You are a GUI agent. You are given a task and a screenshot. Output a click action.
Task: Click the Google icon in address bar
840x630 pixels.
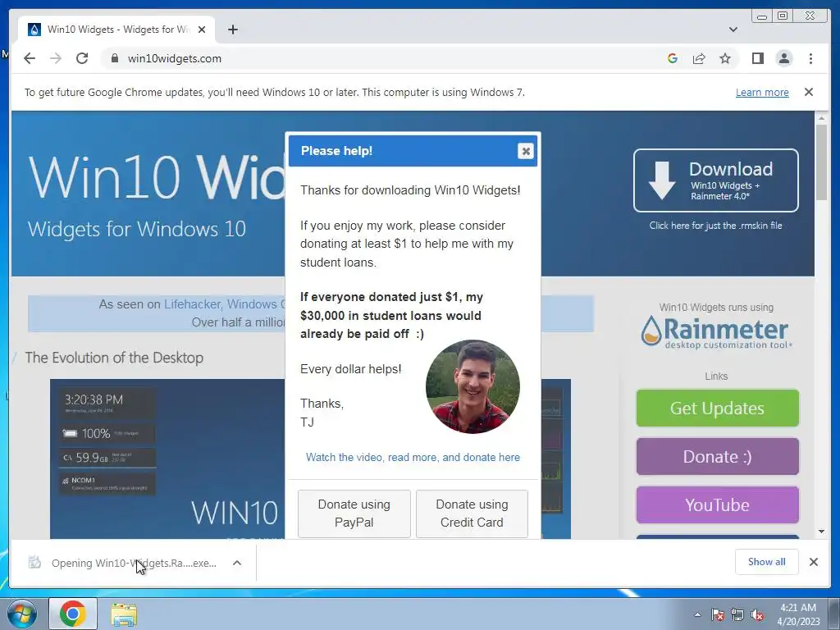click(673, 58)
